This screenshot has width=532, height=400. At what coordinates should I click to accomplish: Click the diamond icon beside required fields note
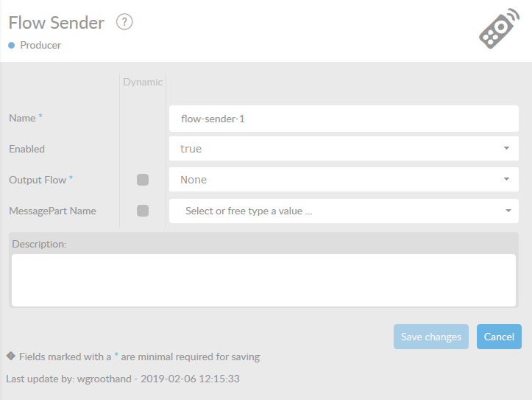tap(11, 356)
